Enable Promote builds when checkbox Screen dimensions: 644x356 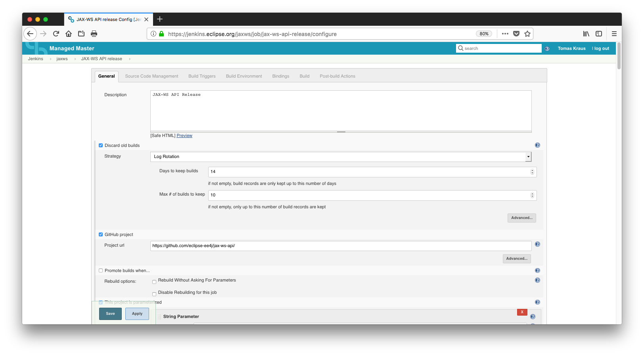(101, 270)
